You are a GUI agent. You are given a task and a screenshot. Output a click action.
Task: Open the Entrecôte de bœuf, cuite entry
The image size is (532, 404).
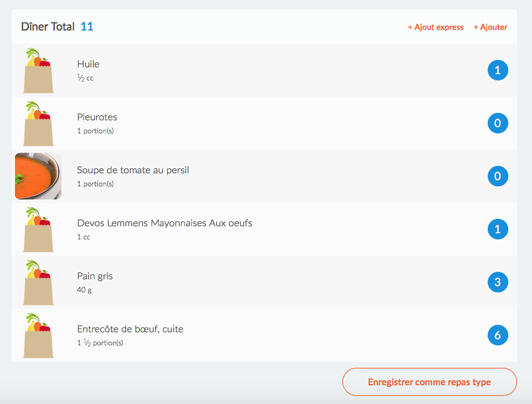(x=264, y=335)
